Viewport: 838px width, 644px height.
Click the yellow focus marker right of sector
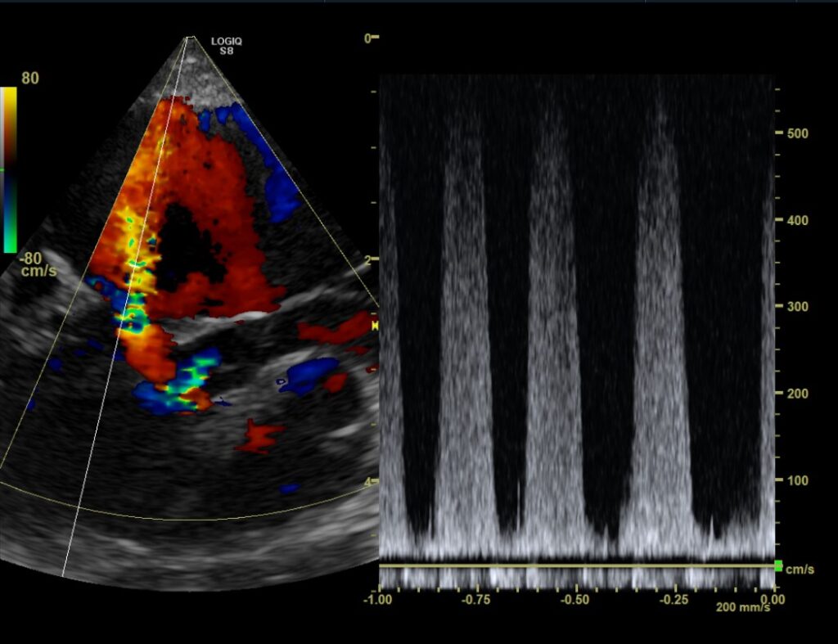pos(376,325)
